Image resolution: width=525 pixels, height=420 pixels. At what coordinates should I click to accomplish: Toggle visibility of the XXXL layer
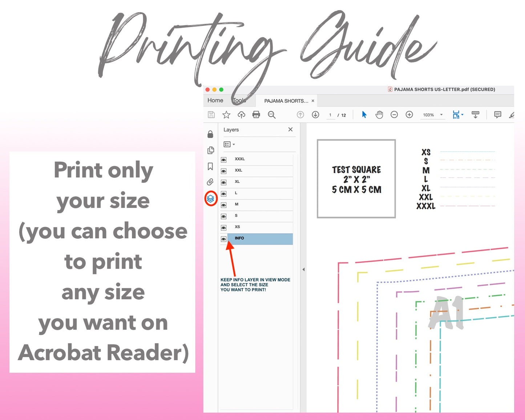(x=224, y=160)
